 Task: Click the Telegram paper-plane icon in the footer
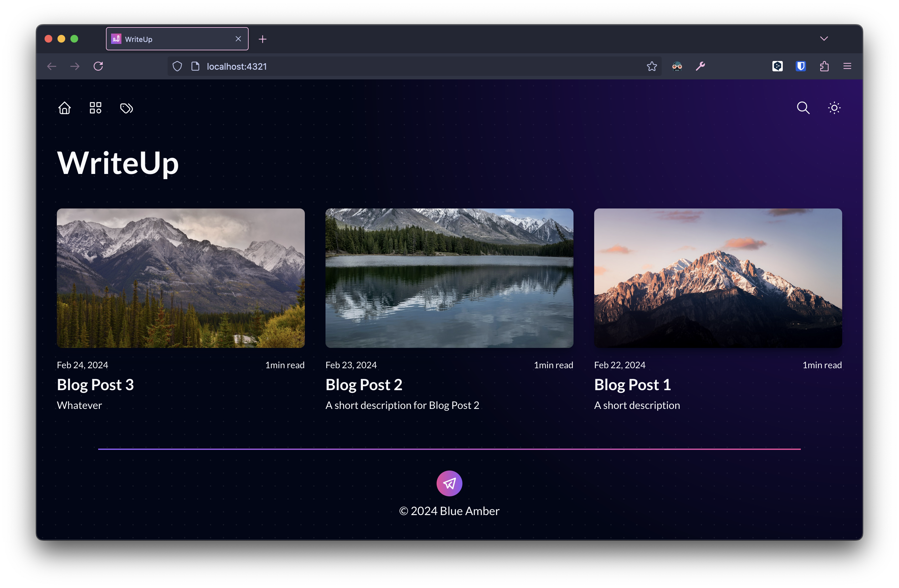[449, 483]
